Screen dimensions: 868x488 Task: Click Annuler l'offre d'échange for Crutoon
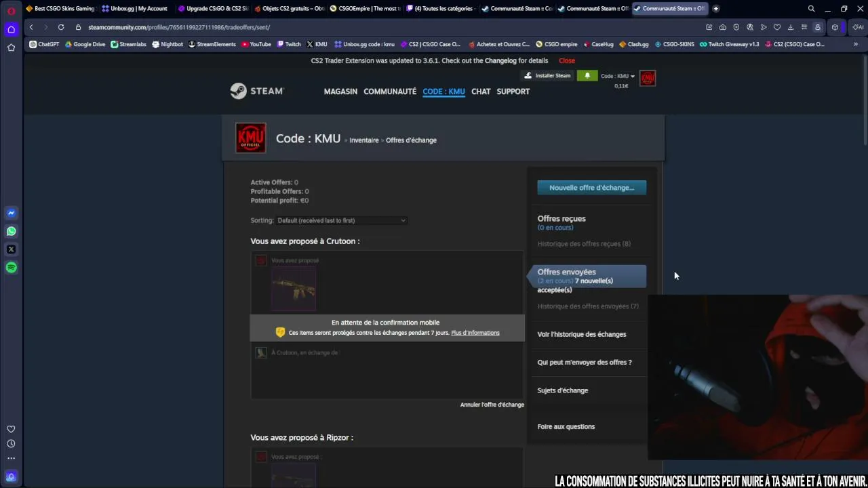point(492,405)
